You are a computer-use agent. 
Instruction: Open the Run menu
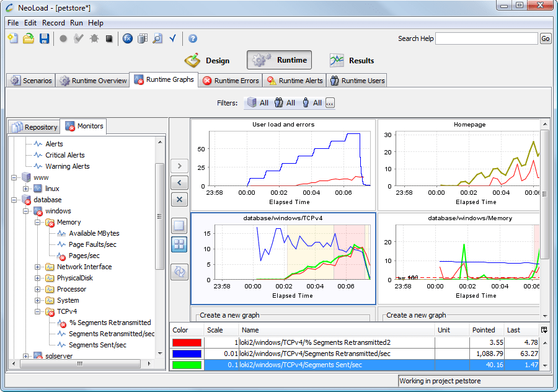[76, 22]
